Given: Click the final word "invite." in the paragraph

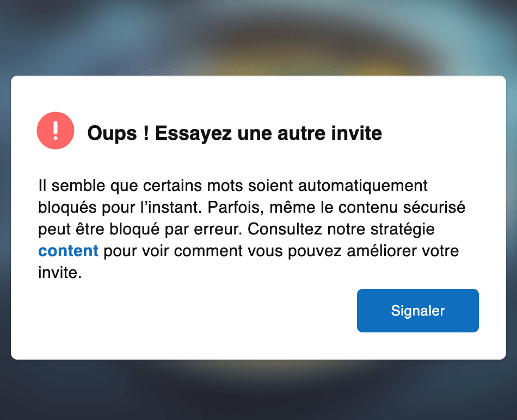Looking at the screenshot, I should [60, 273].
